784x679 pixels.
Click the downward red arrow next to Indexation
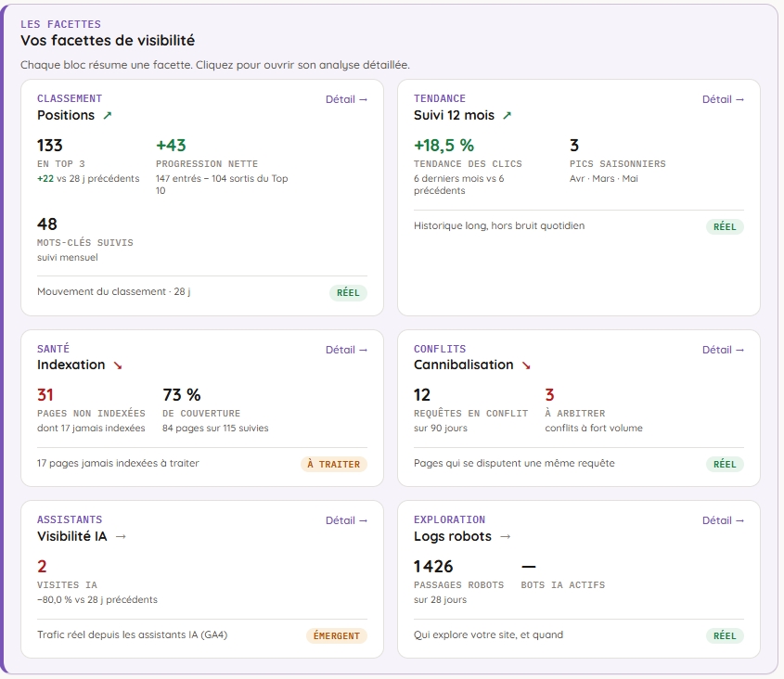[x=118, y=365]
